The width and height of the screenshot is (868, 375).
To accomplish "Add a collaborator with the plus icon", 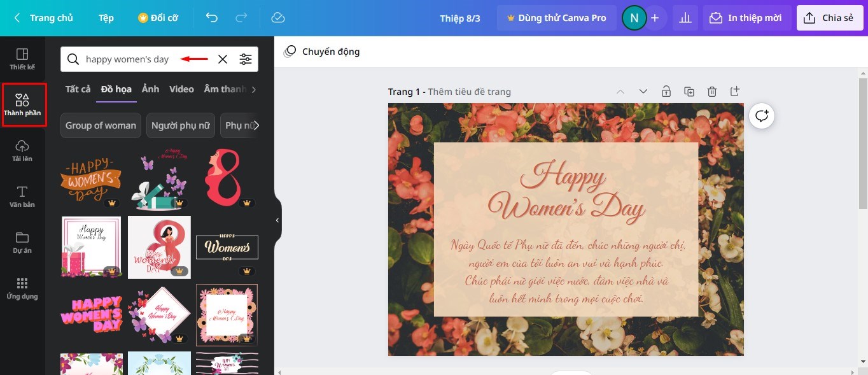I will tap(655, 18).
